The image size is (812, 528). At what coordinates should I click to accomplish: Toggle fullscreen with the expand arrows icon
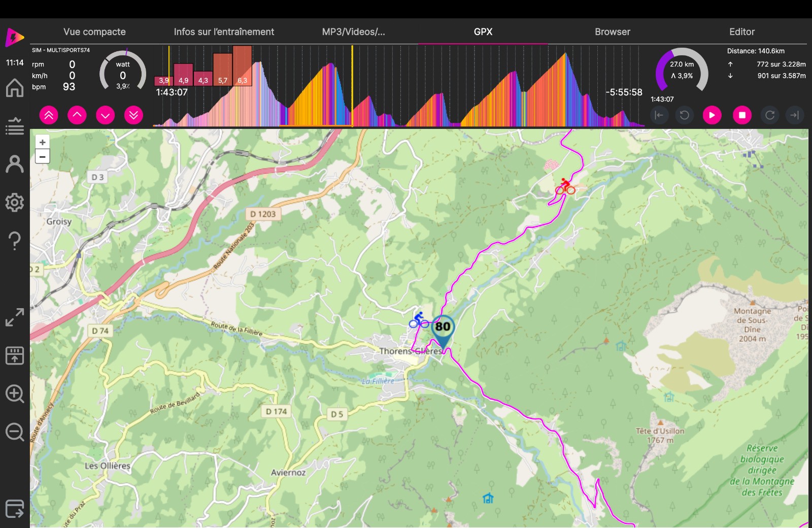[x=15, y=317]
